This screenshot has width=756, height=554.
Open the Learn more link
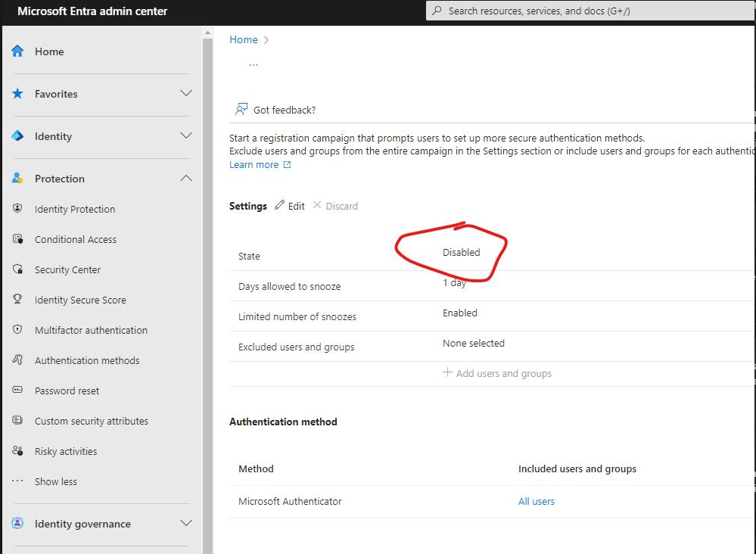255,164
